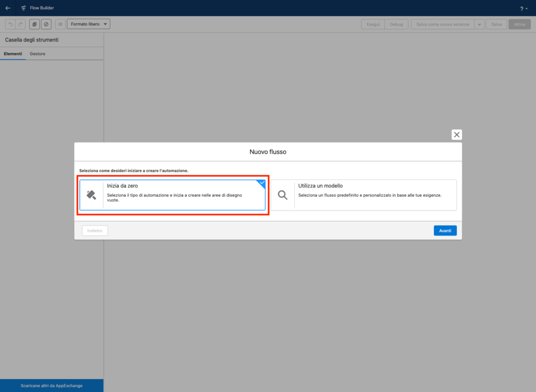536x392 pixels.
Task: Click the Debug button in the toolbar
Action: 396,25
